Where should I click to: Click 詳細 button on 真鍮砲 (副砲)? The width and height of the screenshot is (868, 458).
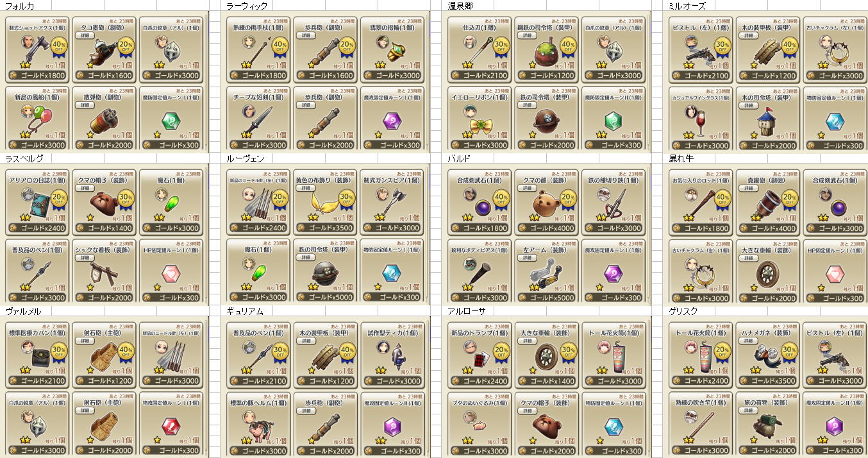(x=748, y=189)
